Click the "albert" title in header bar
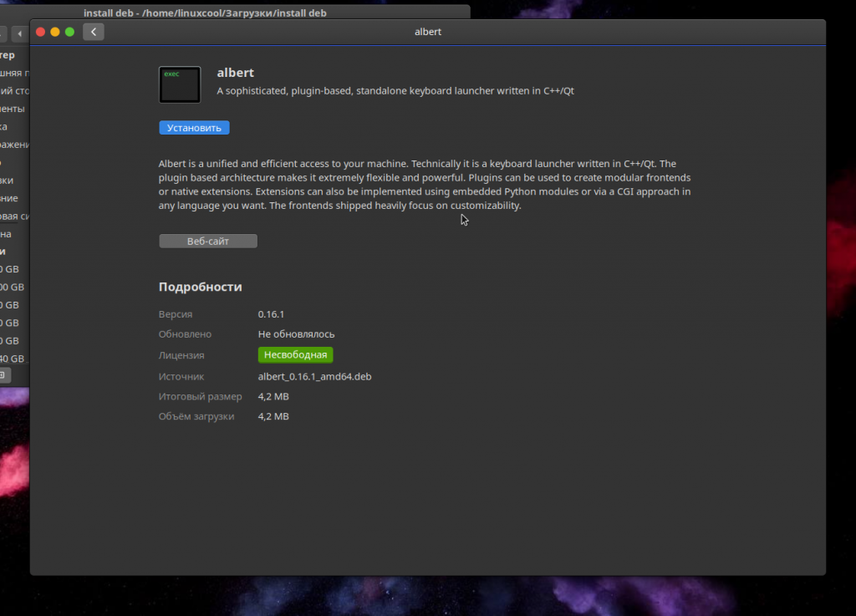The height and width of the screenshot is (616, 856). pyautogui.click(x=428, y=32)
